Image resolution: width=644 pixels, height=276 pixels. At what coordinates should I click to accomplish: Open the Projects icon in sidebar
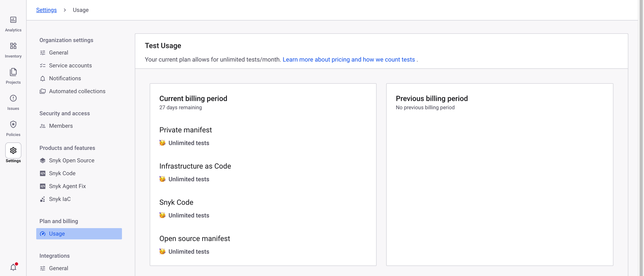point(13,72)
